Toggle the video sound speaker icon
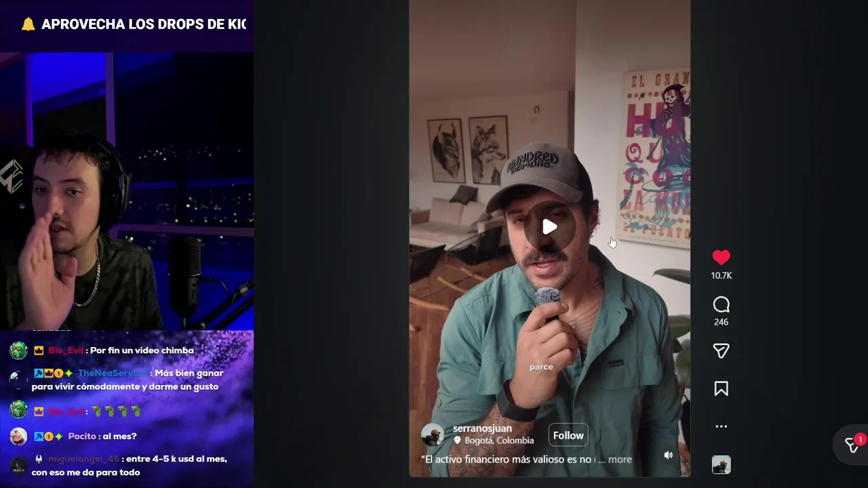Screen dimensions: 868x488 coord(668,455)
